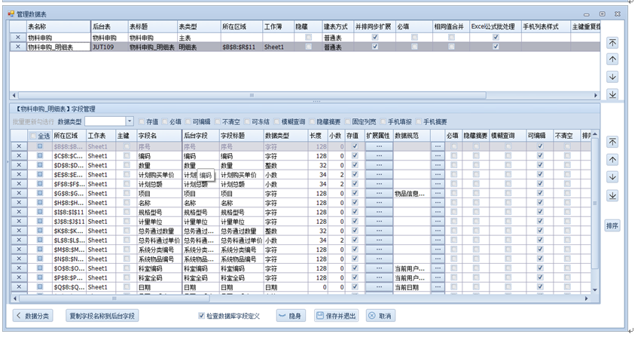The width and height of the screenshot is (644, 343).
Task: Select JUT109 backend table cell
Action: pos(109,47)
